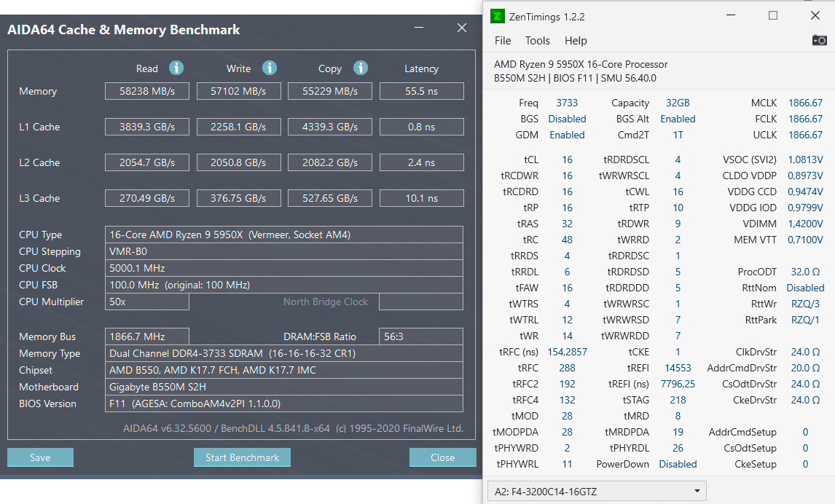Click the Copy info icon in AIDA64
Image resolution: width=835 pixels, height=504 pixels.
point(361,68)
